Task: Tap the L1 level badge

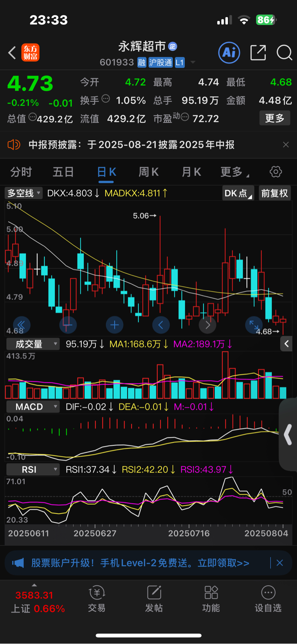Action: click(x=179, y=62)
